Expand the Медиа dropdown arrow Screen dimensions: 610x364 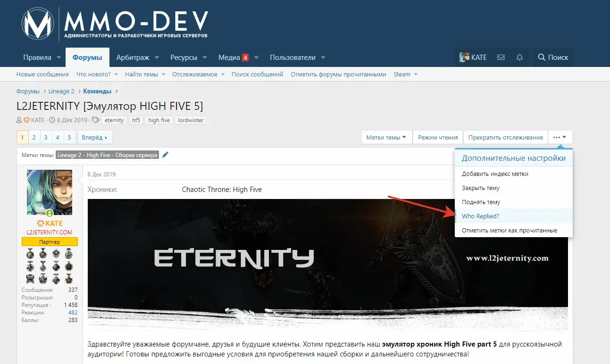[256, 58]
